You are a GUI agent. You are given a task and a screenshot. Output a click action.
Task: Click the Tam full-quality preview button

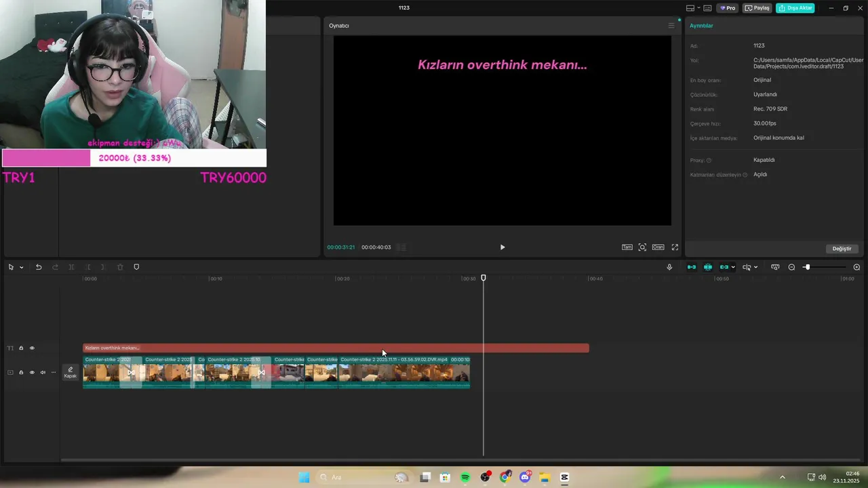click(x=627, y=247)
